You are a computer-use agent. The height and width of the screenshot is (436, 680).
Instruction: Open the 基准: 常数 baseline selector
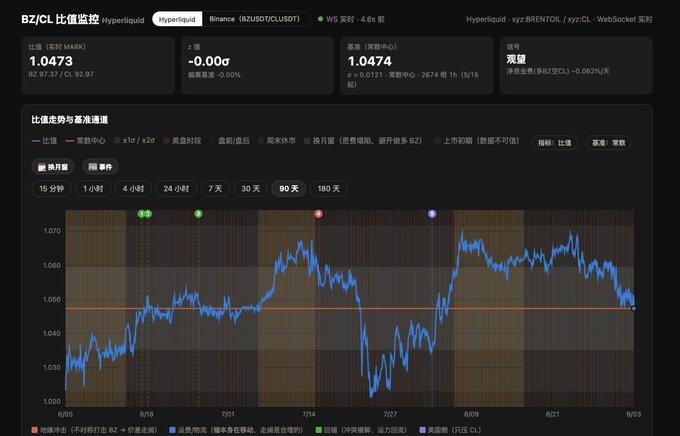tap(608, 142)
